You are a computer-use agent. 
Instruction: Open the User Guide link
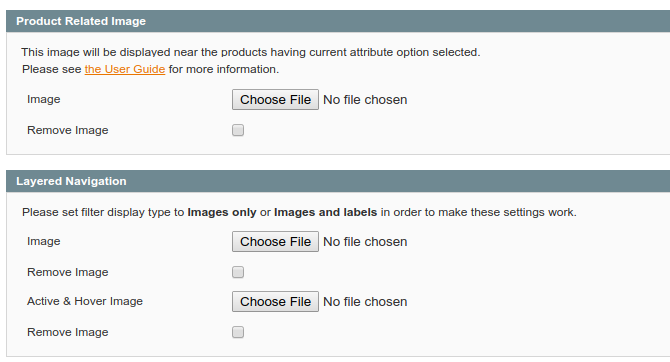pos(125,69)
